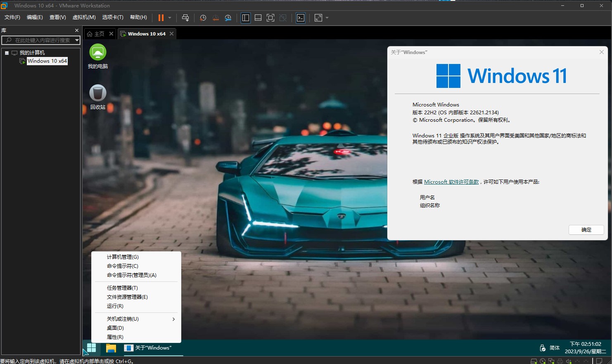Open the 文件(F) menu
The width and height of the screenshot is (612, 364).
tap(12, 17)
